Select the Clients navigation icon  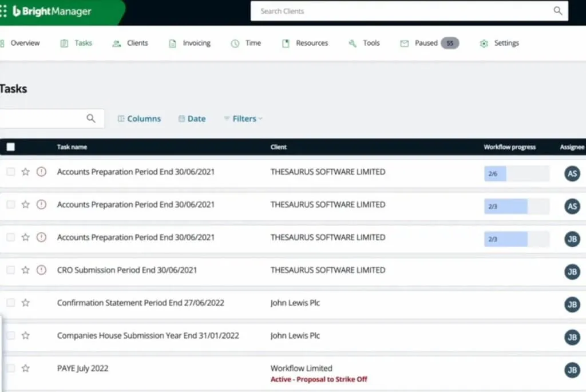116,42
